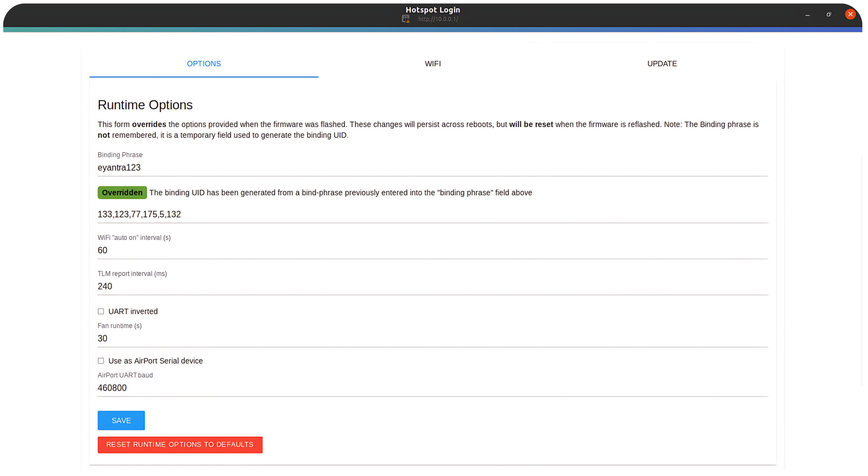Click the SAVE button
Screen dimensions: 868x476
(x=121, y=421)
